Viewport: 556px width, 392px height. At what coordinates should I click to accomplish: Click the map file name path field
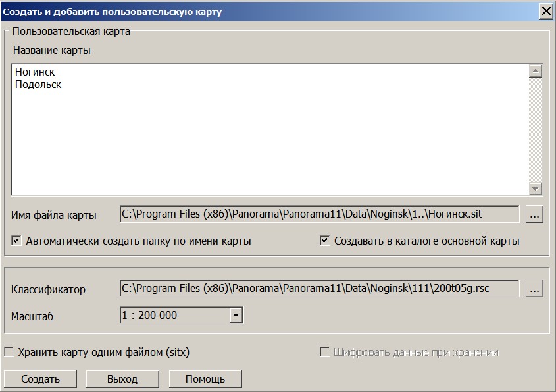coord(319,214)
